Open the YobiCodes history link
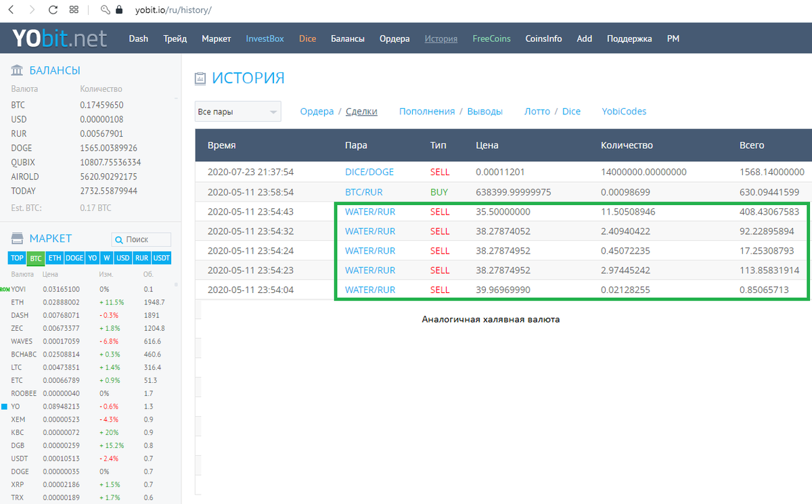Viewport: 812px width, 504px height. (624, 112)
